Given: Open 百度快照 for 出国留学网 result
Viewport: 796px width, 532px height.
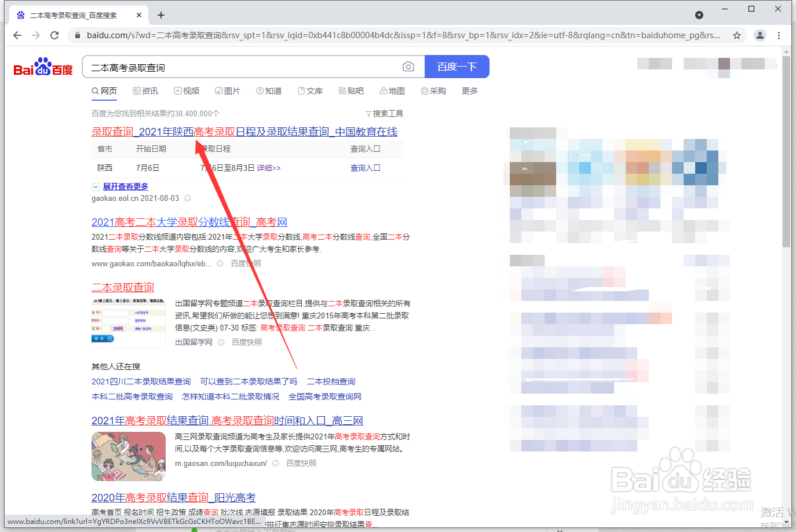Looking at the screenshot, I should pyautogui.click(x=247, y=342).
